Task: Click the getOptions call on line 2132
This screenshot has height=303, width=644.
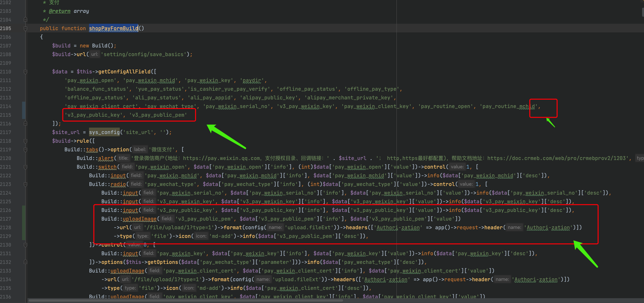Action: pos(163,262)
